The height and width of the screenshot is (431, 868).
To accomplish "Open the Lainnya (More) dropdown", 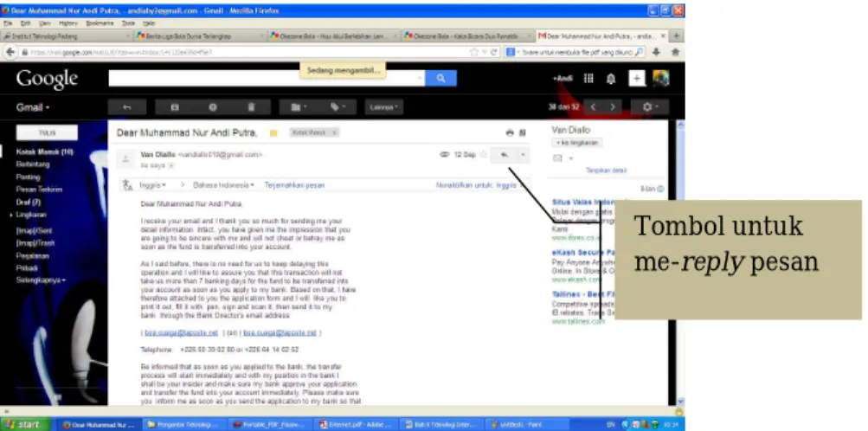I will click(383, 107).
